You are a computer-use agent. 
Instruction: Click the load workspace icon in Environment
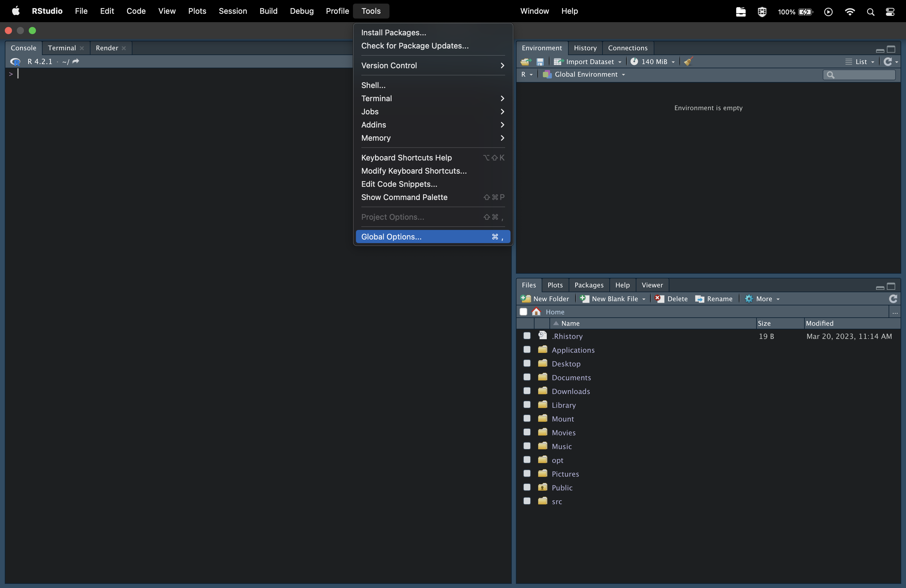(x=526, y=62)
